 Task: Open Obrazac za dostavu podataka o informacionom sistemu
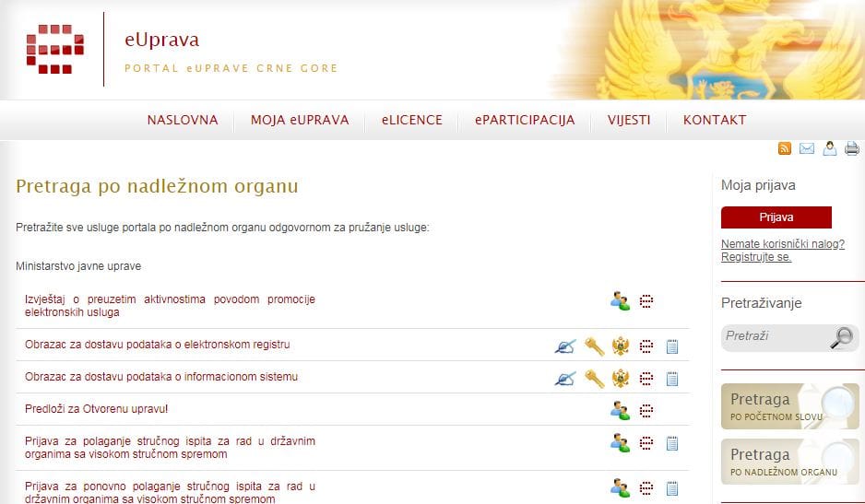[161, 377]
